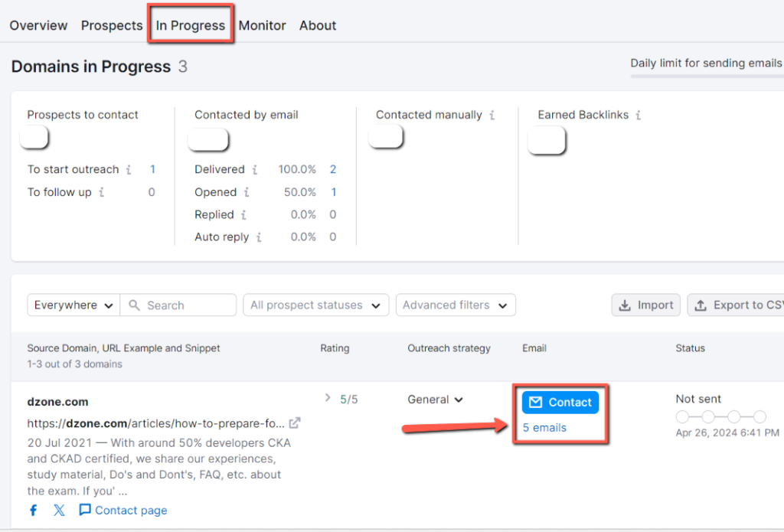Image resolution: width=784 pixels, height=532 pixels.
Task: Click the Export to CSV button
Action: [744, 305]
